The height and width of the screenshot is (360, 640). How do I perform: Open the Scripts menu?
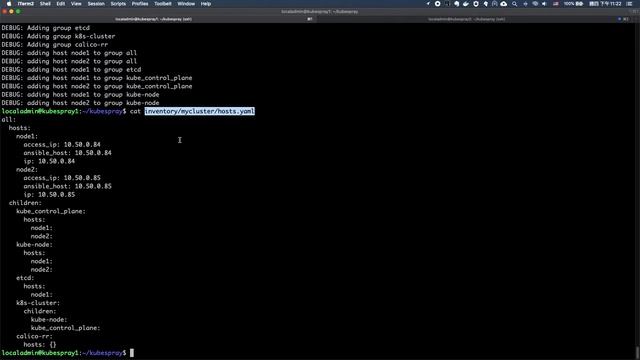(118, 4)
